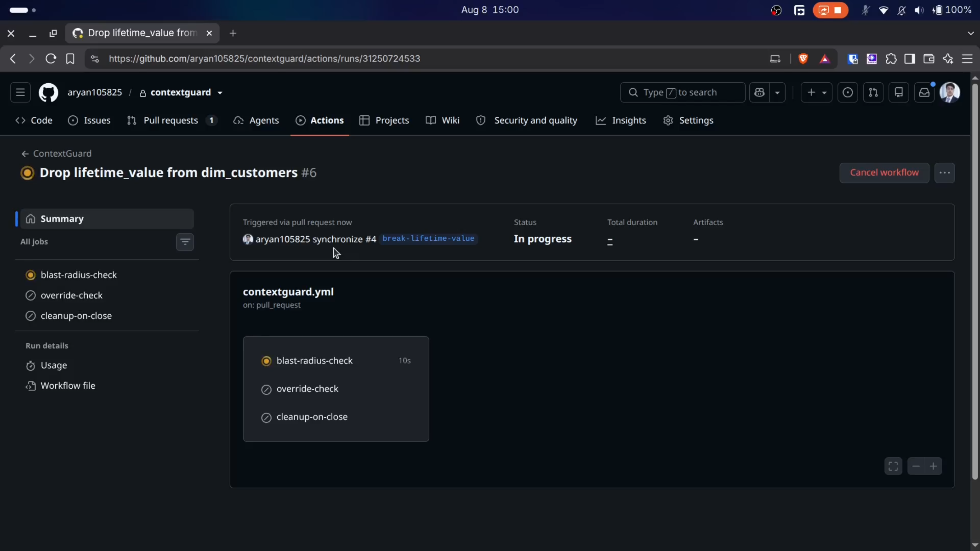The width and height of the screenshot is (980, 551).
Task: Click the screen recording indicator in top bar
Action: click(x=830, y=10)
